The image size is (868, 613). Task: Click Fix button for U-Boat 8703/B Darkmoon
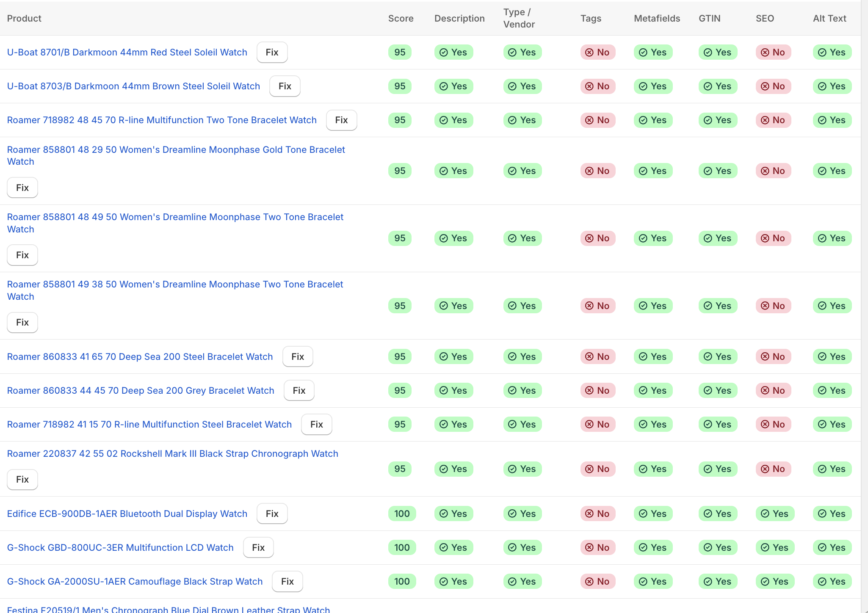pyautogui.click(x=285, y=86)
